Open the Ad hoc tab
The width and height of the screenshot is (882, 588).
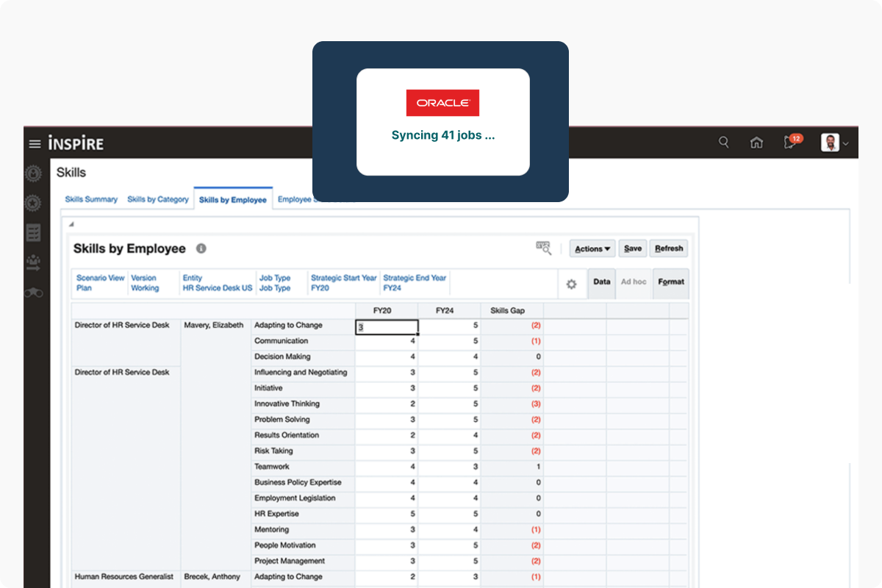[x=634, y=282]
